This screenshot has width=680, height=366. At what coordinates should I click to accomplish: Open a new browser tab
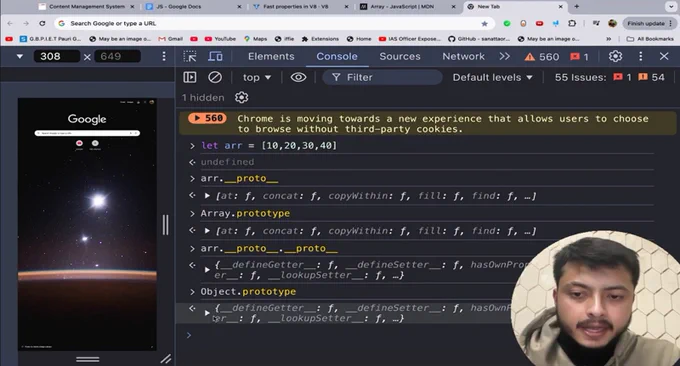click(x=576, y=7)
